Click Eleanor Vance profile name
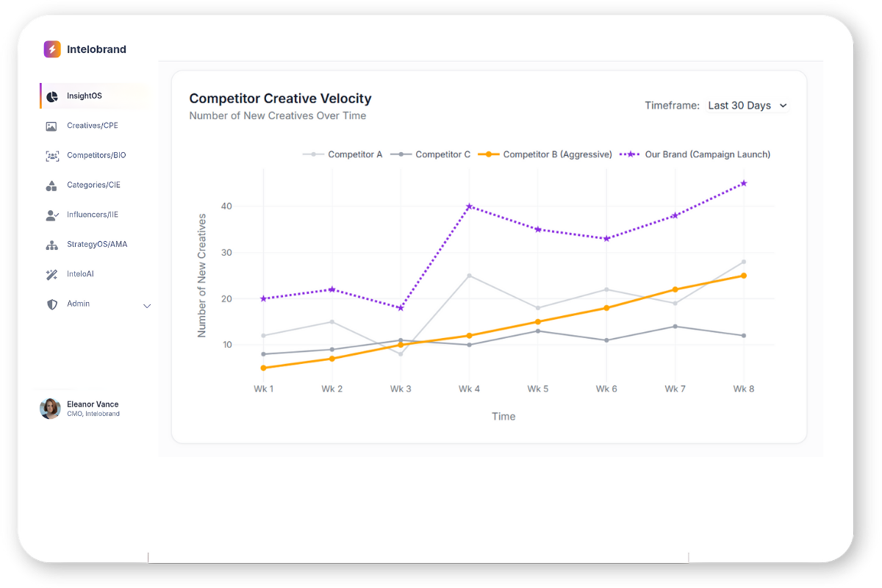 coord(93,404)
